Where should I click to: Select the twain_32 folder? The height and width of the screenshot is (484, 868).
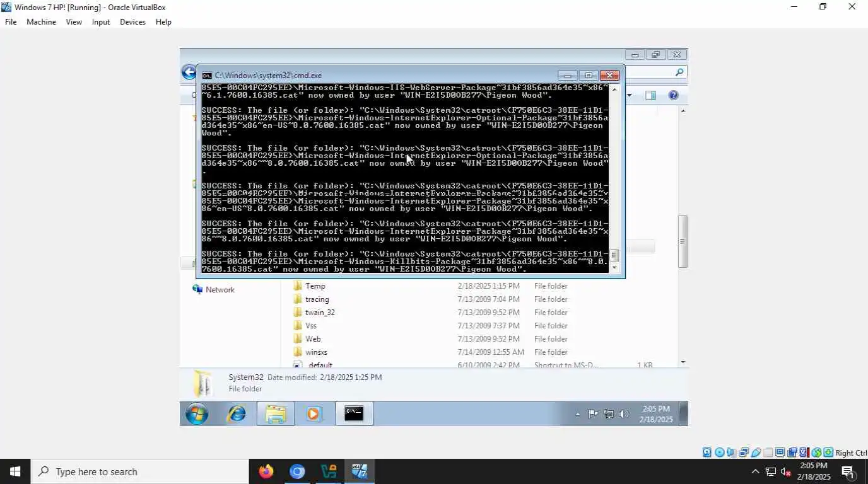(320, 313)
